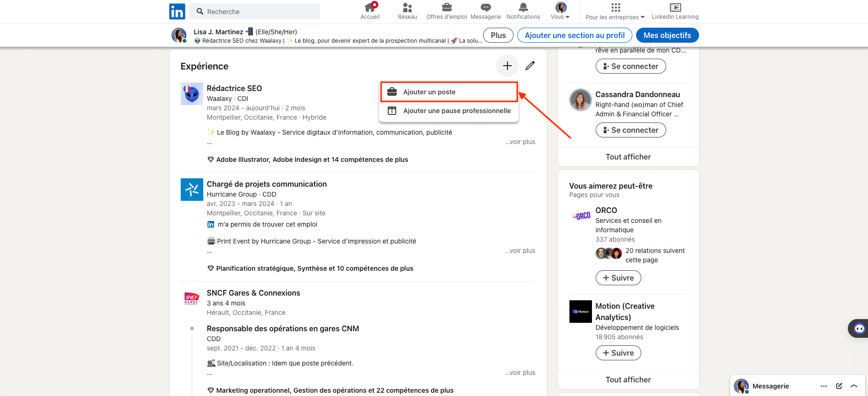Click the Plus button in profile bar
This screenshot has height=396, width=868.
[x=498, y=35]
